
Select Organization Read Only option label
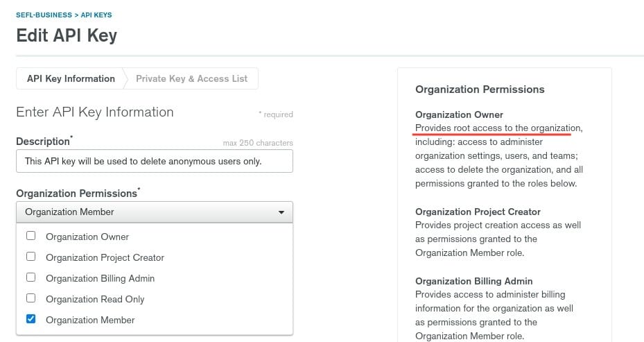(x=95, y=299)
